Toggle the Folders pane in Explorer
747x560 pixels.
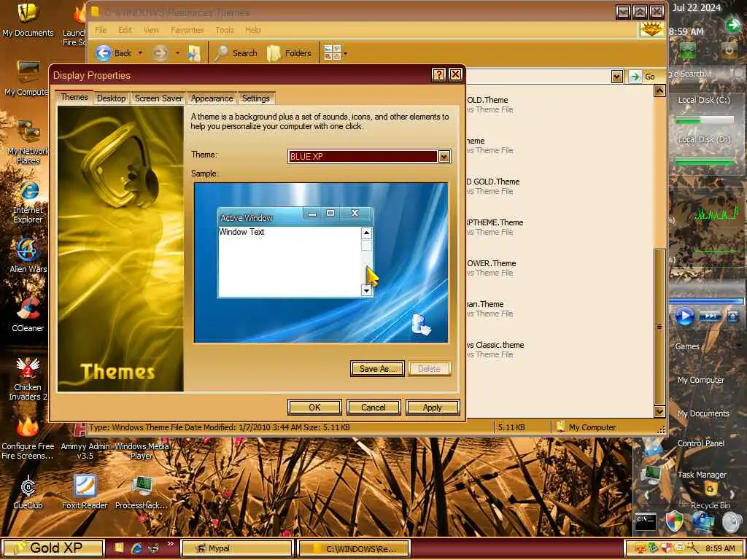click(x=289, y=52)
